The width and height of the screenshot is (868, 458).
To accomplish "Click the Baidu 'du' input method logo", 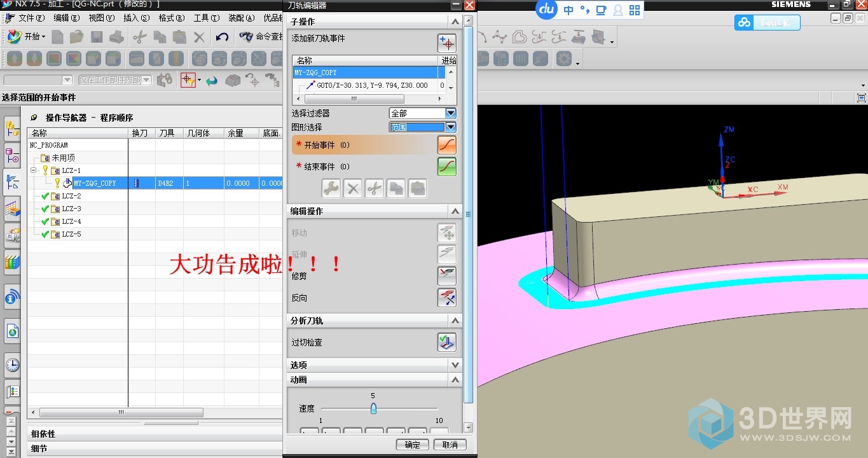I will 547,10.
